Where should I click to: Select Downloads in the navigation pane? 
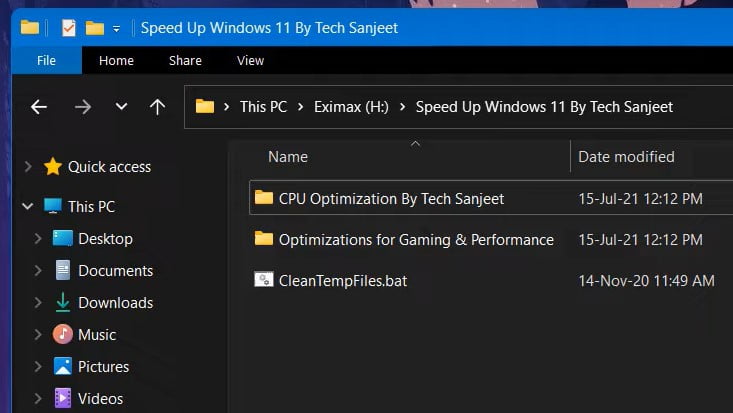115,303
